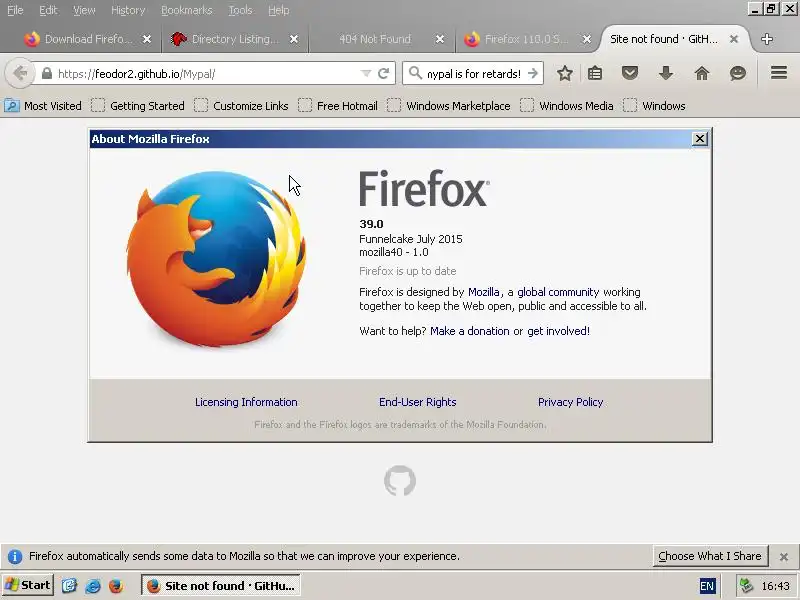Dismiss the data sharing notification bar

click(x=784, y=557)
